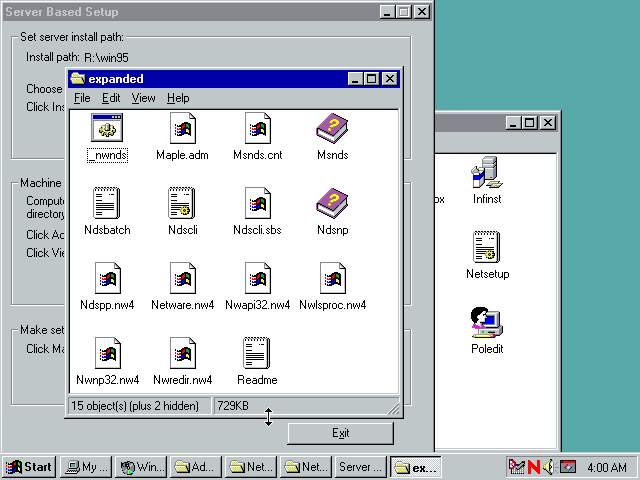Select the Maple.adm file icon
The height and width of the screenshot is (480, 640).
pos(182,128)
